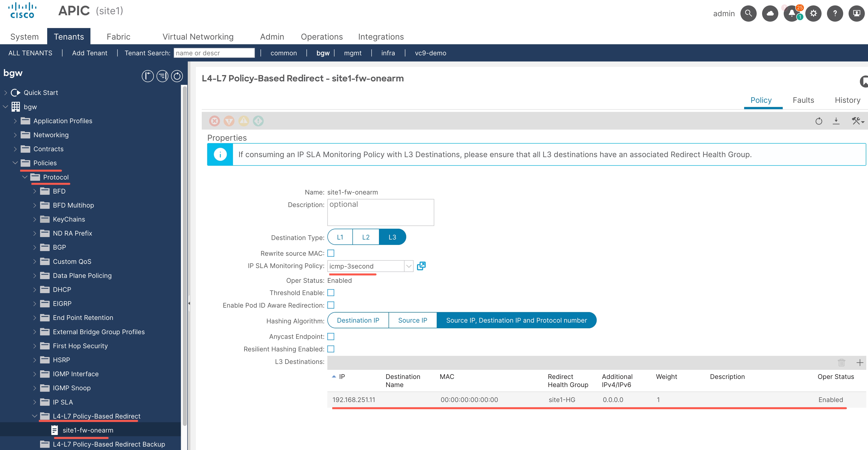Select Source IP, Destination IP and Protocol number hashing
Viewport: 868px width, 450px height.
pyautogui.click(x=517, y=320)
